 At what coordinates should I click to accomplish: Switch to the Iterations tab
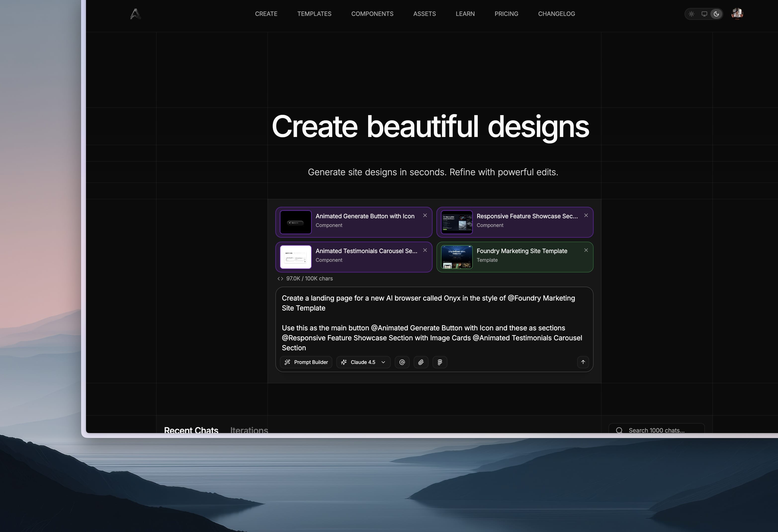pos(249,430)
